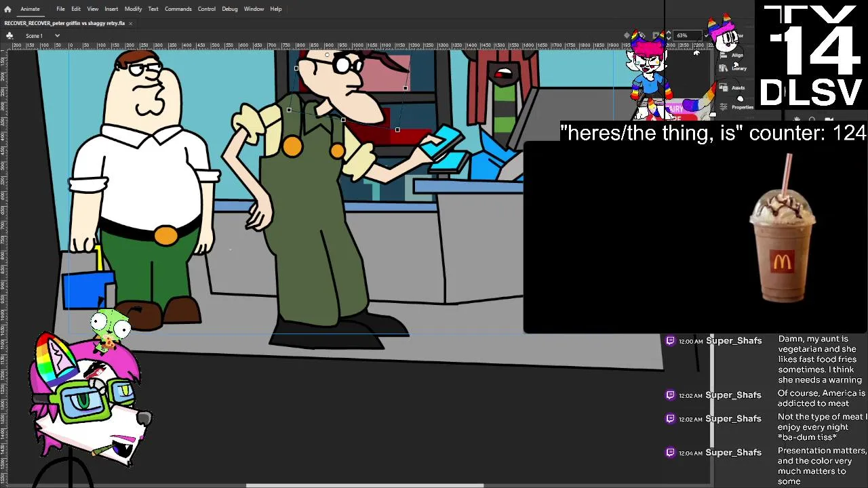Viewport: 868px width, 488px height.
Task: Open the Modify menu
Action: [133, 9]
